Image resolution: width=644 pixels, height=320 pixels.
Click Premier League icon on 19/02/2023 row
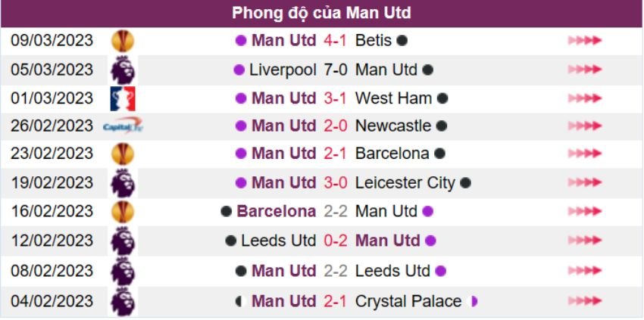coord(122,182)
